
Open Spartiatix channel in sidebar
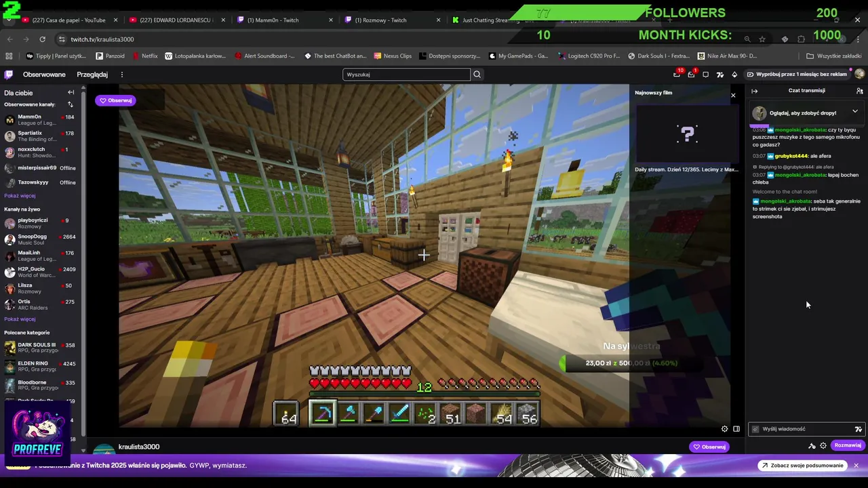pyautogui.click(x=39, y=136)
